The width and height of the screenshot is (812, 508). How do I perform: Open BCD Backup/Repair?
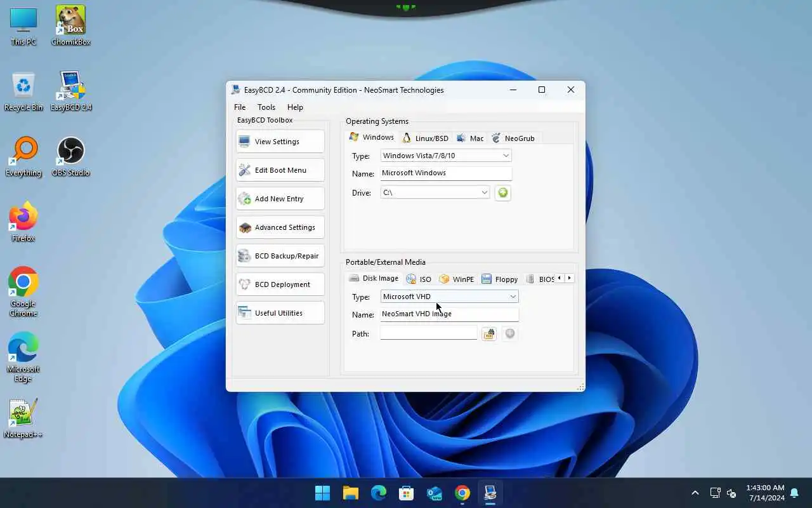coord(280,256)
